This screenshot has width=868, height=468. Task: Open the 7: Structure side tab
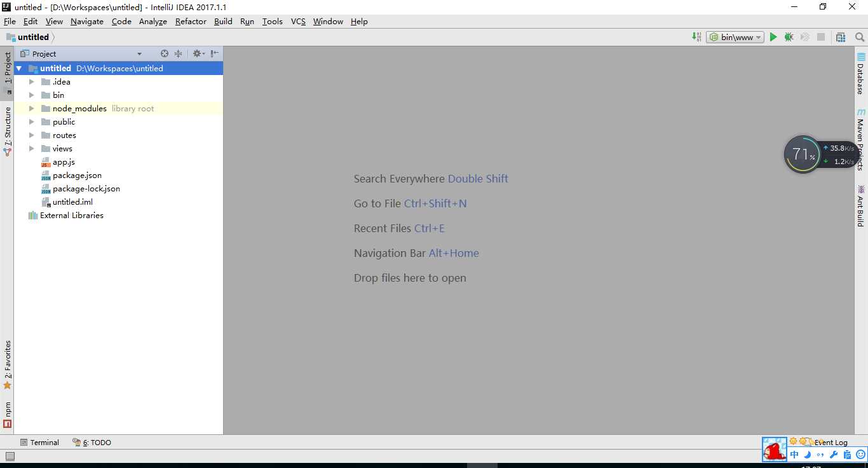7,131
